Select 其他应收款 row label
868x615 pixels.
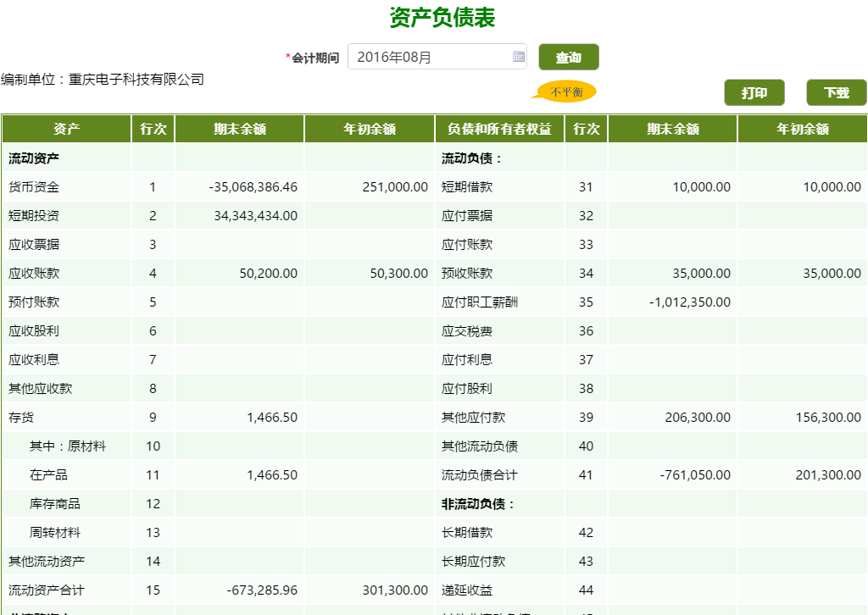coord(41,388)
